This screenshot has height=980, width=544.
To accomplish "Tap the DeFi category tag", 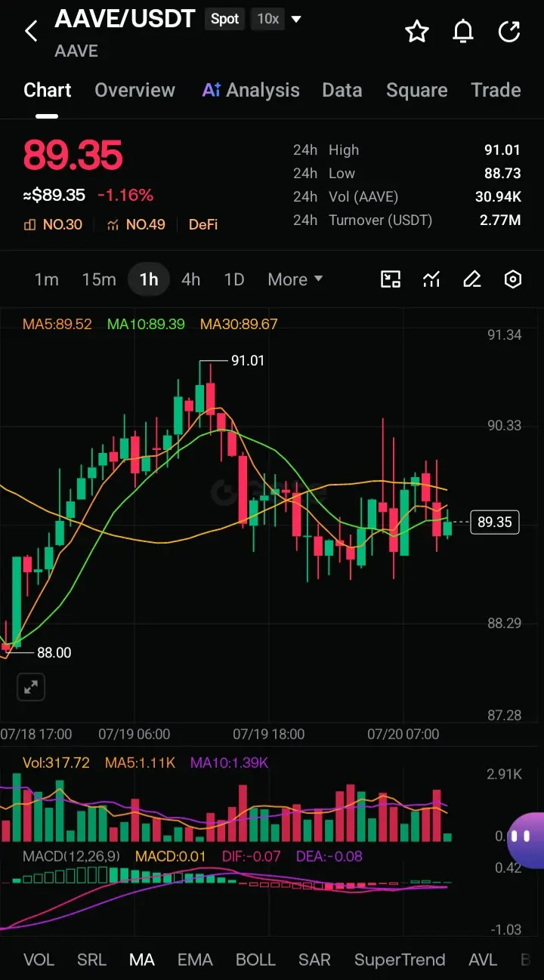I will [203, 224].
